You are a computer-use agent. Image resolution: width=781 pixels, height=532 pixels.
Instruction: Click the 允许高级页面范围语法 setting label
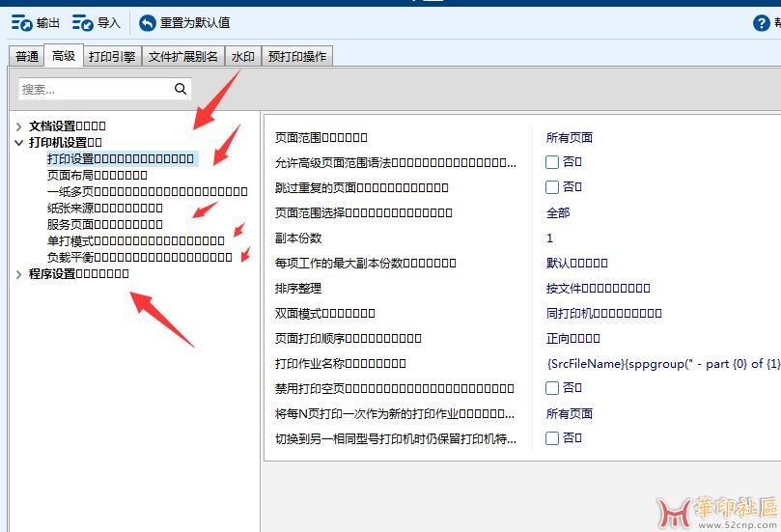[x=396, y=162]
